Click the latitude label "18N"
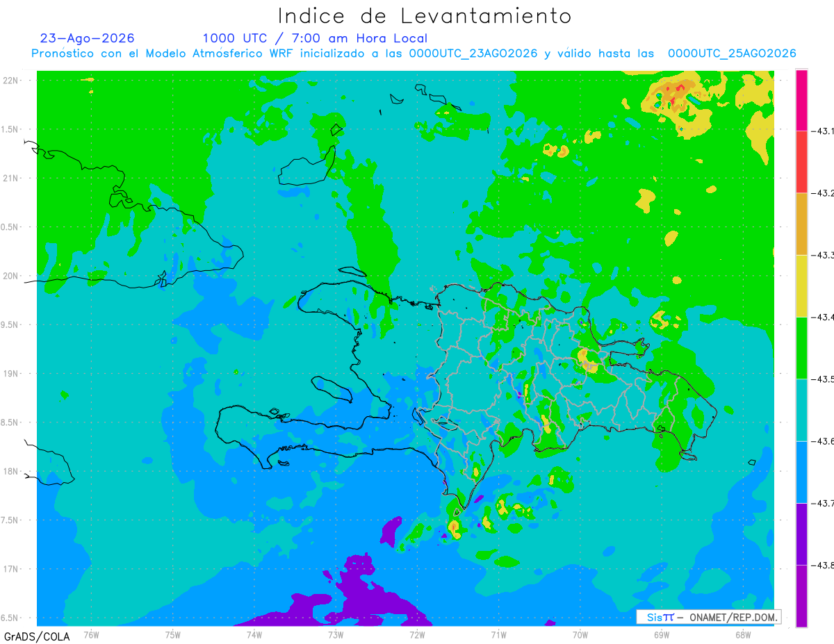 coord(12,471)
